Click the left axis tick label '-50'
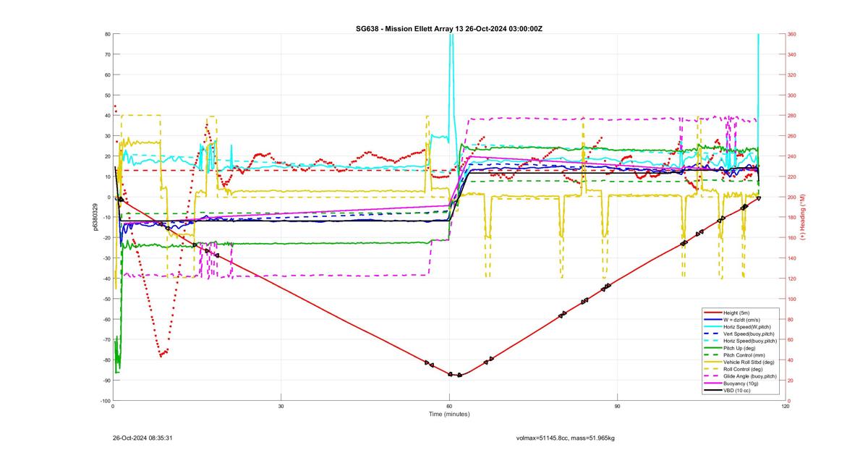Viewport: 868px width, 450px height. coord(106,299)
